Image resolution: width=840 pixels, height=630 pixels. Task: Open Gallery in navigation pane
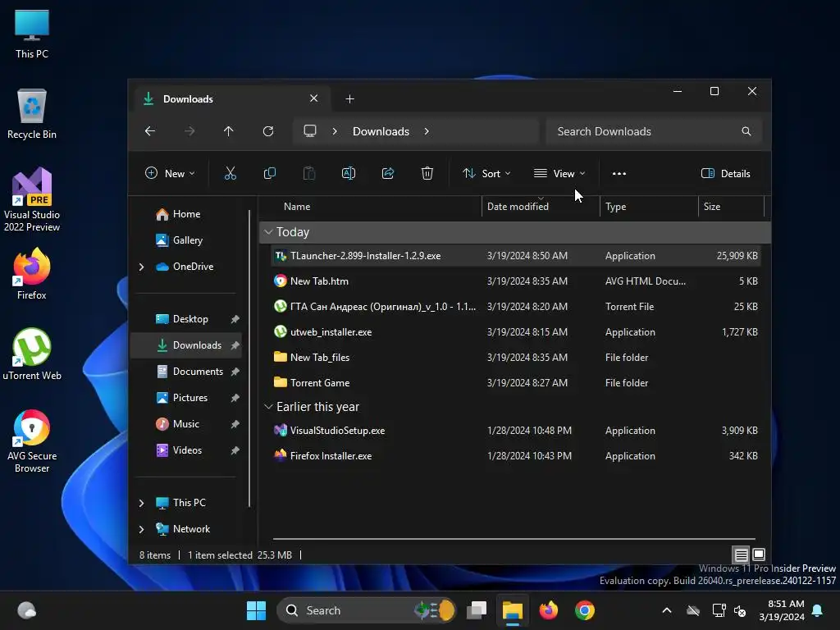coord(186,240)
